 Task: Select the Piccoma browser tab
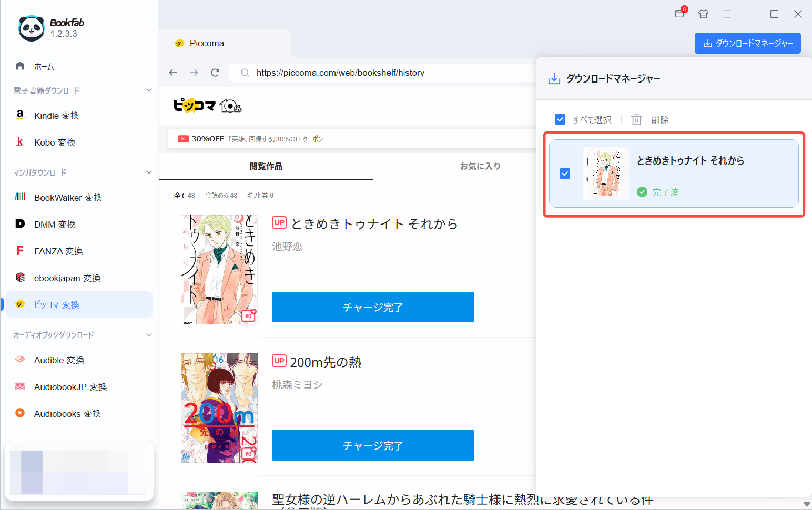coord(225,43)
